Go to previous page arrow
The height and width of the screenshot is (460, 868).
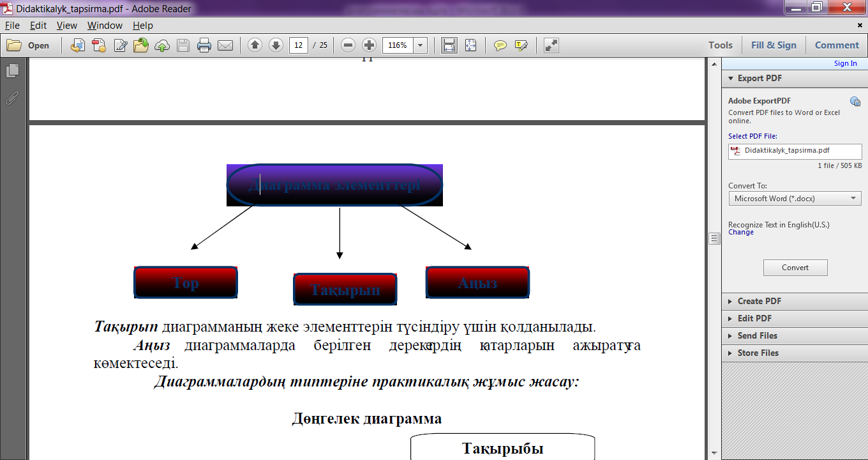tap(255, 45)
